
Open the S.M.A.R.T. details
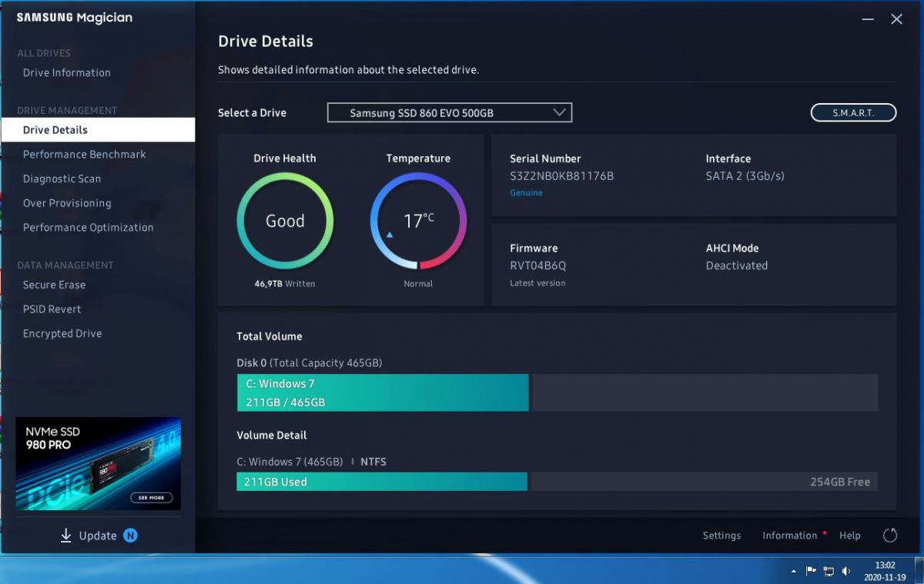pos(853,112)
